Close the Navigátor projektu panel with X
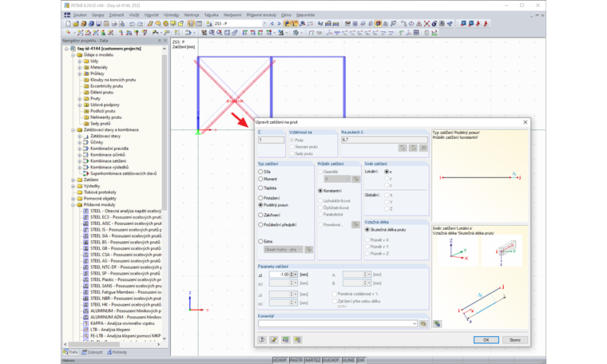Image resolution: width=607 pixels, height=364 pixels. 165,40
